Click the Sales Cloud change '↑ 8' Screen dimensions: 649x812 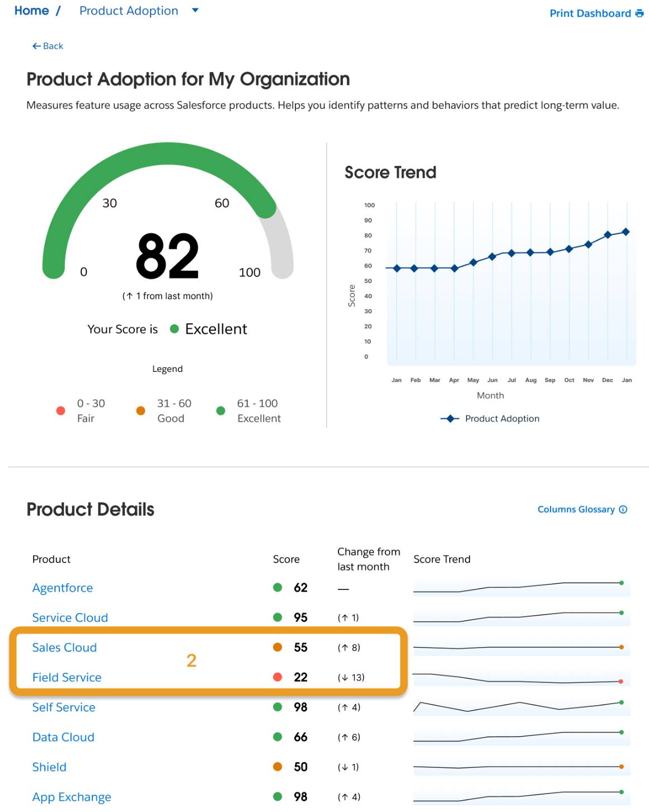point(349,648)
